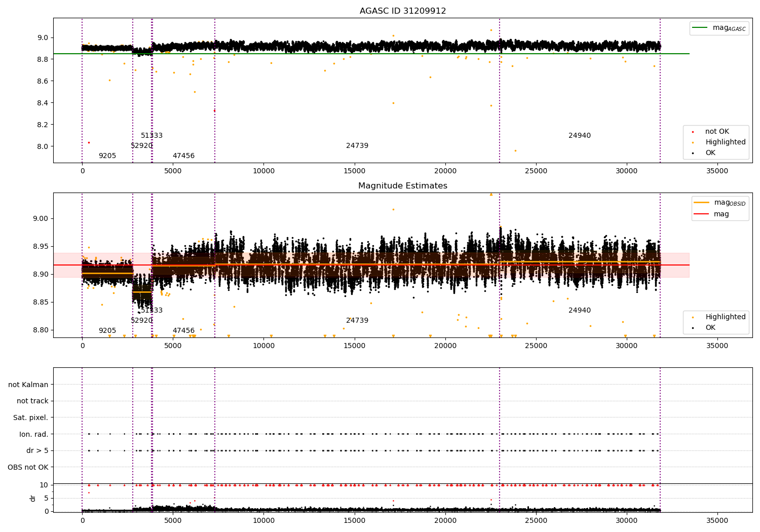Click the 'dr' y-axis label
The height and width of the screenshot is (532, 760).
coord(33,498)
